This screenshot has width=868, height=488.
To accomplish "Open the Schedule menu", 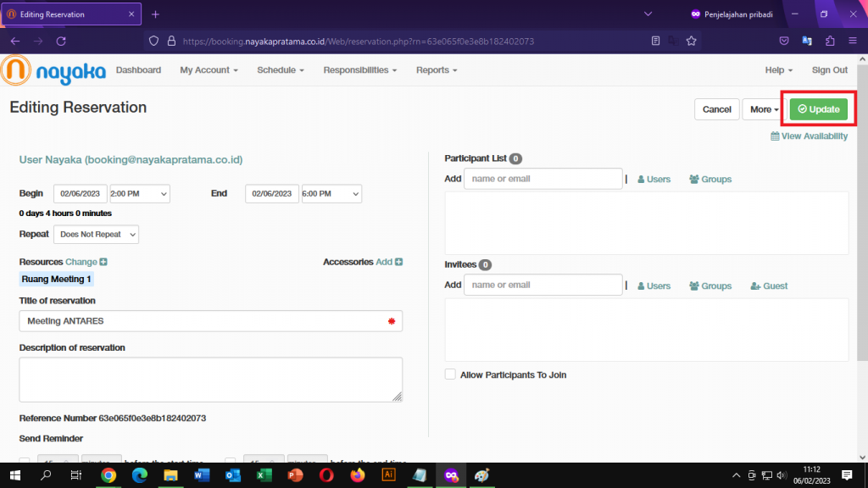I will 281,70.
